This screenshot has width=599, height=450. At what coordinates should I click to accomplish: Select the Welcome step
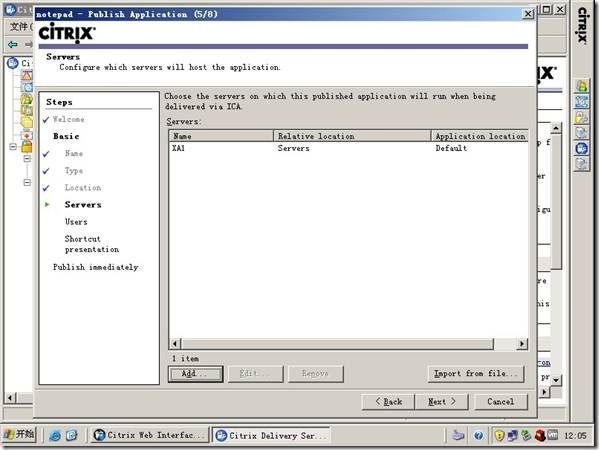click(68, 120)
